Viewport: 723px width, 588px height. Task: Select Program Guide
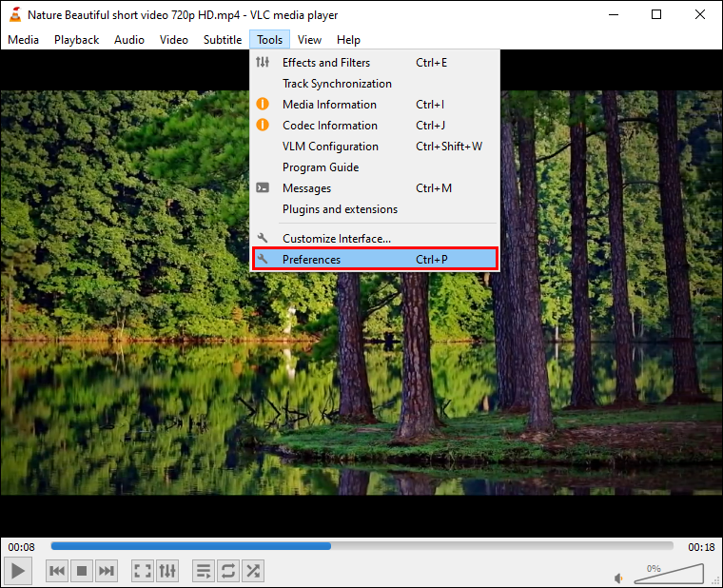pyautogui.click(x=375, y=167)
